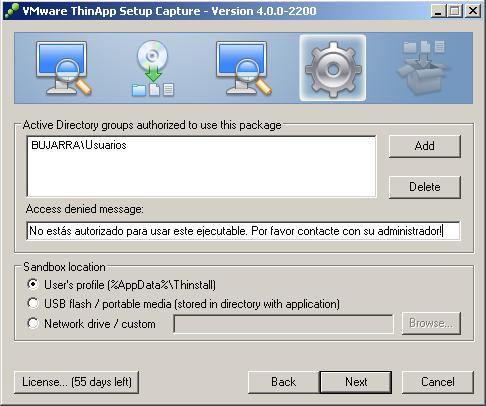Click the 'Sandbox location' group label
The height and width of the screenshot is (406, 486).
tap(64, 267)
